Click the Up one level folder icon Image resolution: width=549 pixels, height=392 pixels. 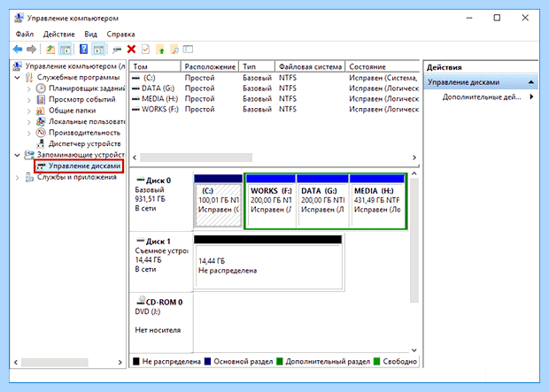tap(50, 50)
